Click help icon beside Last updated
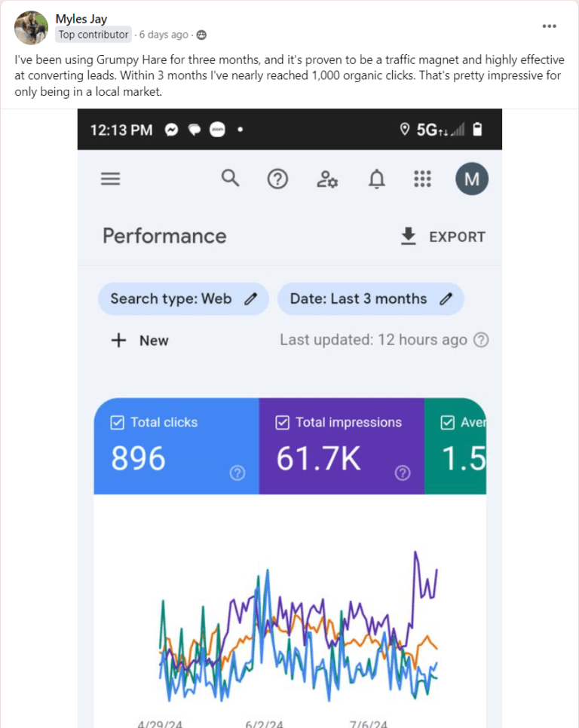 pos(480,340)
